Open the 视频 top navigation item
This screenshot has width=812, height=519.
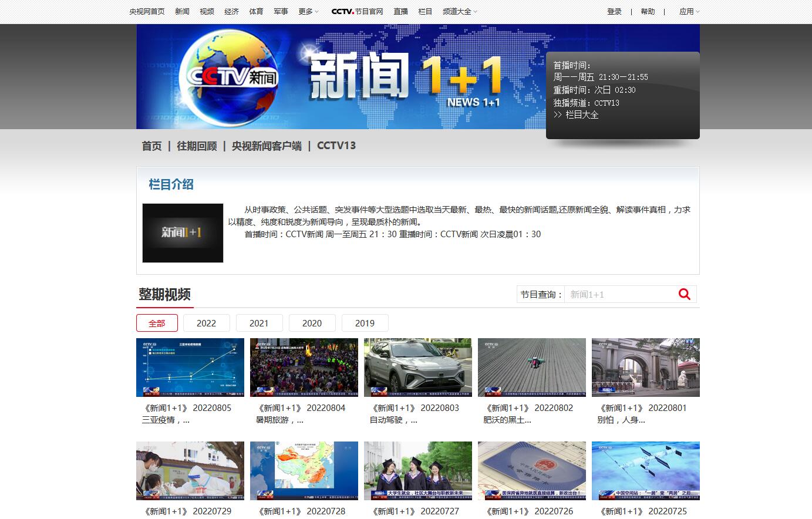tap(207, 12)
